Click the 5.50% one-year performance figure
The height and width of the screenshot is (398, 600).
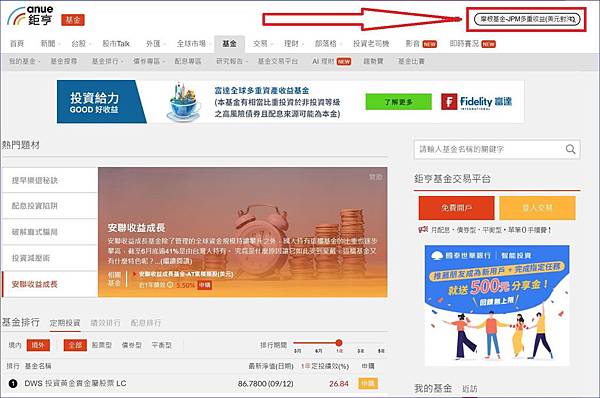(186, 285)
